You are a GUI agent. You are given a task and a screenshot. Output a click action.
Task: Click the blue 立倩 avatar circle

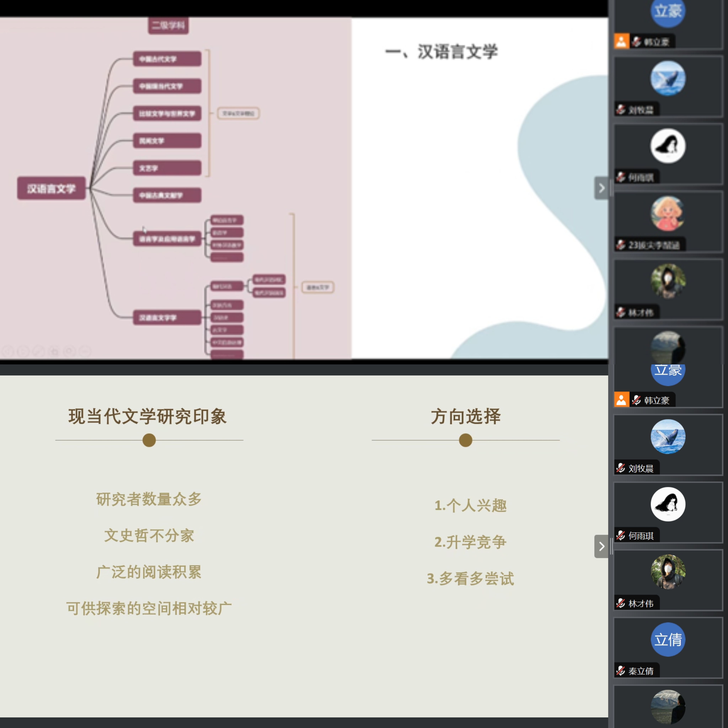tap(668, 639)
